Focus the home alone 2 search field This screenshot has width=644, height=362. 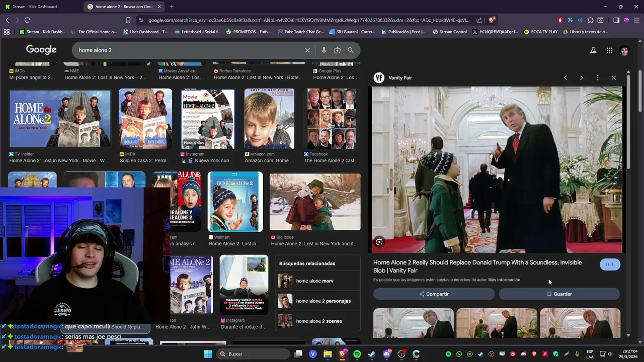pos(189,50)
